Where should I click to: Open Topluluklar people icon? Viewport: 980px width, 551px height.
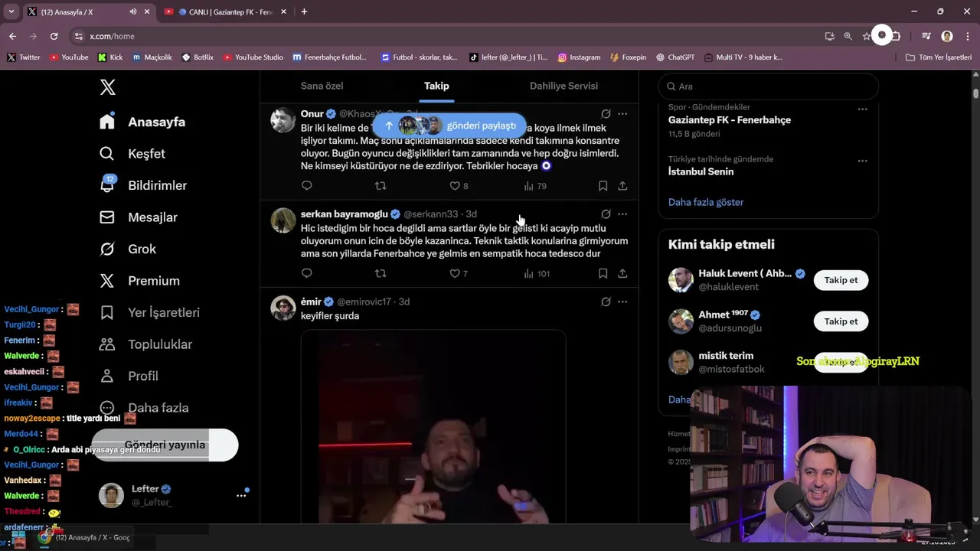tap(107, 344)
